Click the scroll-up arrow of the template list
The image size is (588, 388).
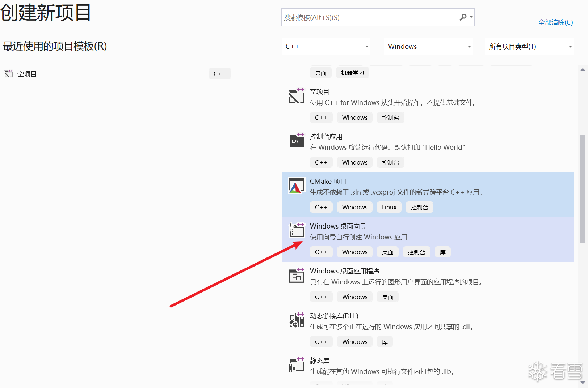tap(583, 69)
